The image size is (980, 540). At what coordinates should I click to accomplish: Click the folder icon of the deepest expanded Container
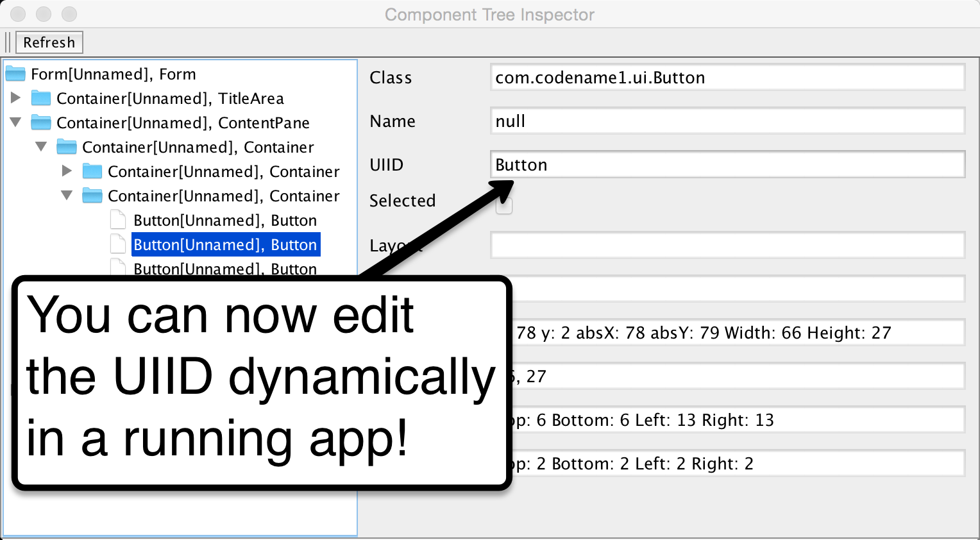[92, 196]
